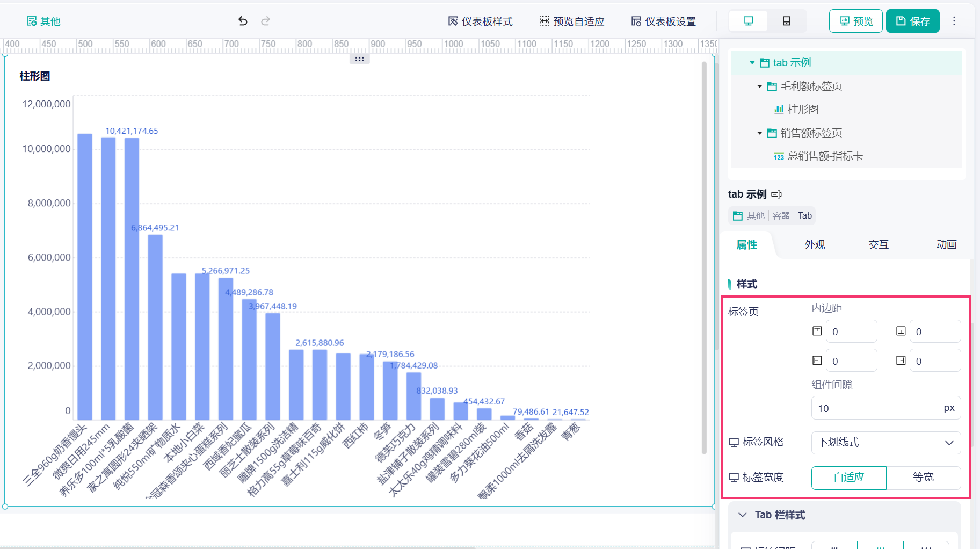Click the 保存 button
980x549 pixels.
(913, 21)
